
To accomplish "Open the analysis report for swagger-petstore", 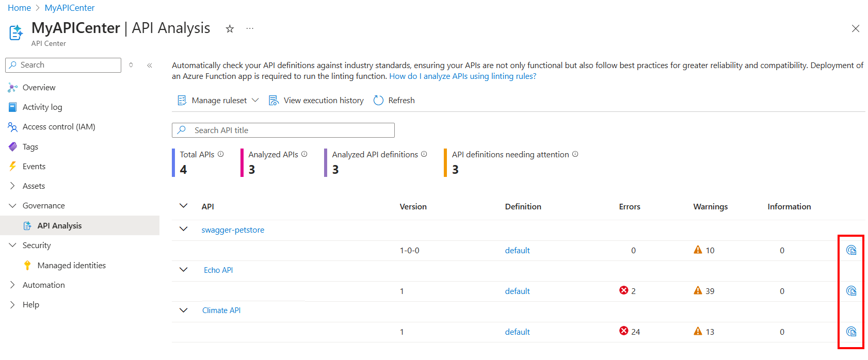I will [851, 250].
